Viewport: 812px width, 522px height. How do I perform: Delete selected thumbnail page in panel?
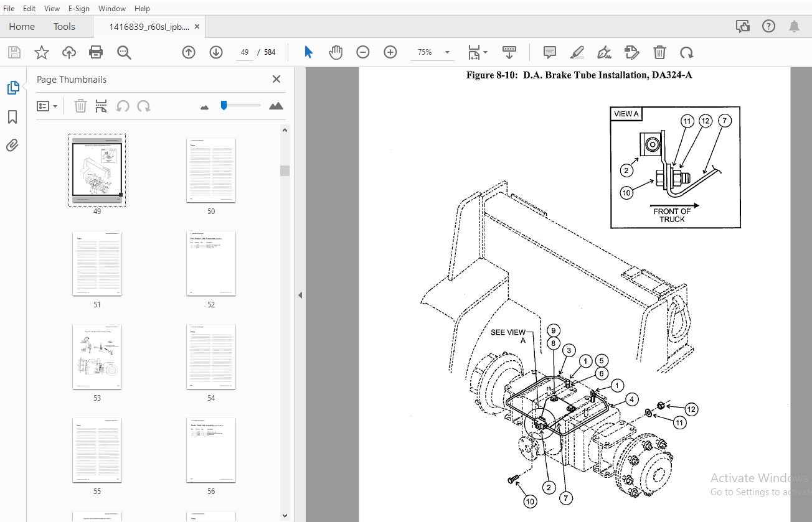click(80, 106)
